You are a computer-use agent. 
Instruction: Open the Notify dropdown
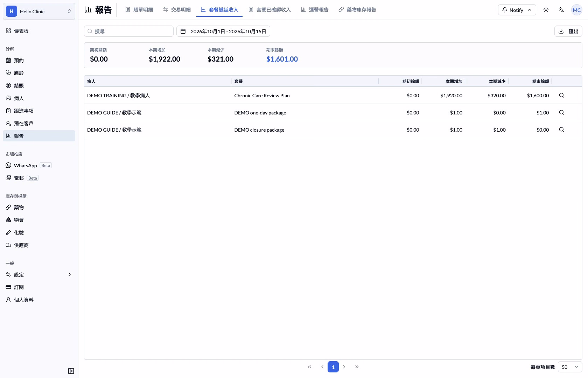point(517,10)
